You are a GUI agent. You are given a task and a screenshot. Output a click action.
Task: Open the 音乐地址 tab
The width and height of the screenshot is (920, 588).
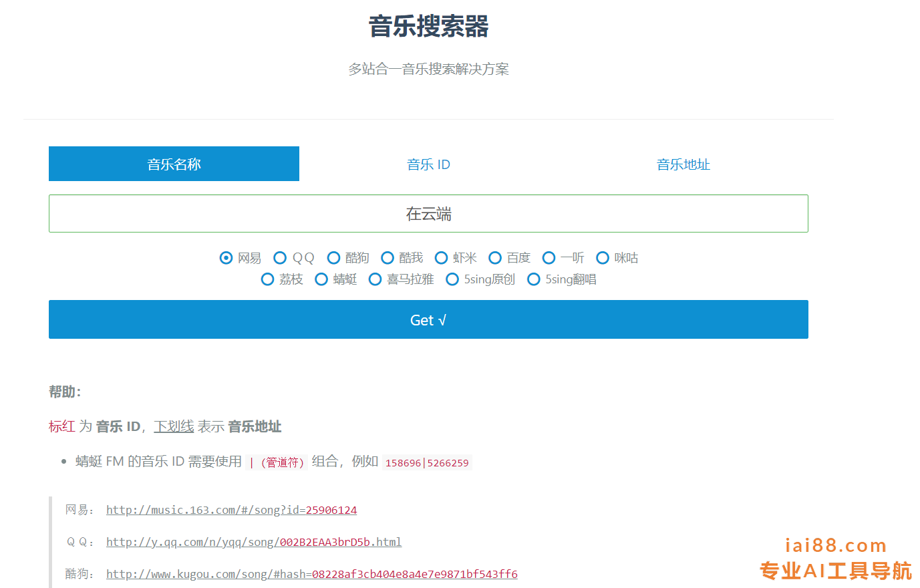[x=683, y=164]
